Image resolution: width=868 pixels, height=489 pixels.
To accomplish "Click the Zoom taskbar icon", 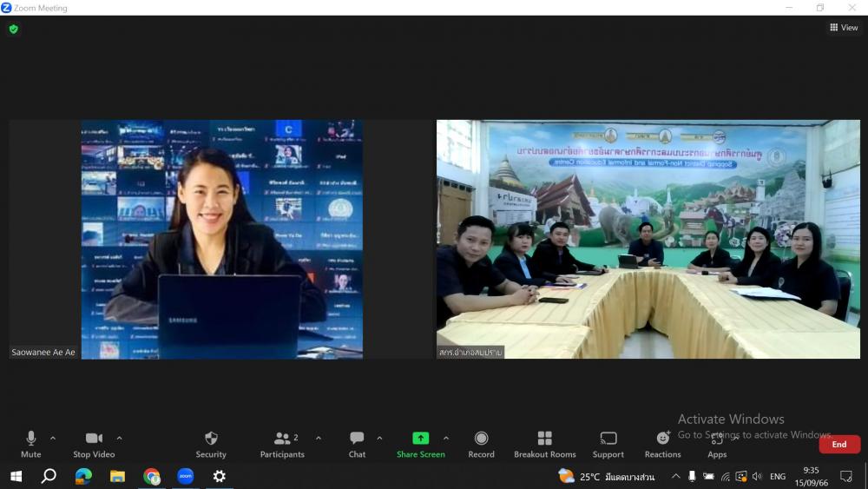I will coord(186,476).
